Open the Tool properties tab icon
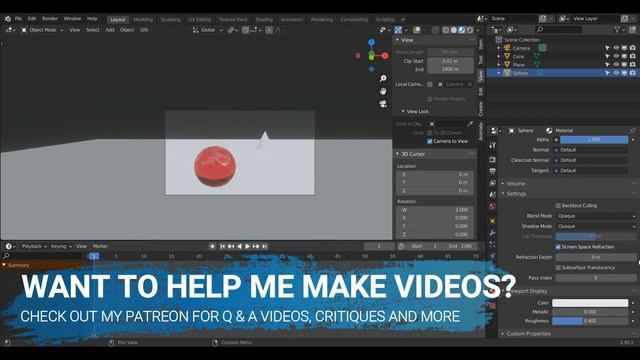 (492, 145)
